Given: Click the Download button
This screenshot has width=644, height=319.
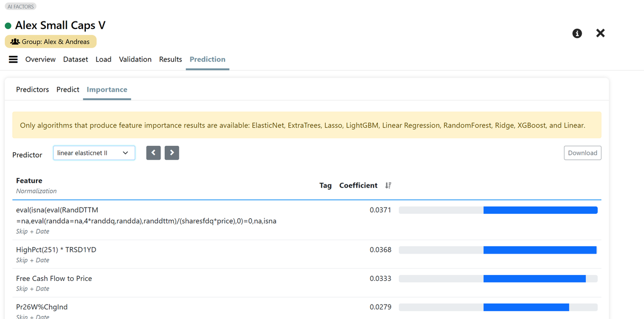Looking at the screenshot, I should tap(583, 153).
